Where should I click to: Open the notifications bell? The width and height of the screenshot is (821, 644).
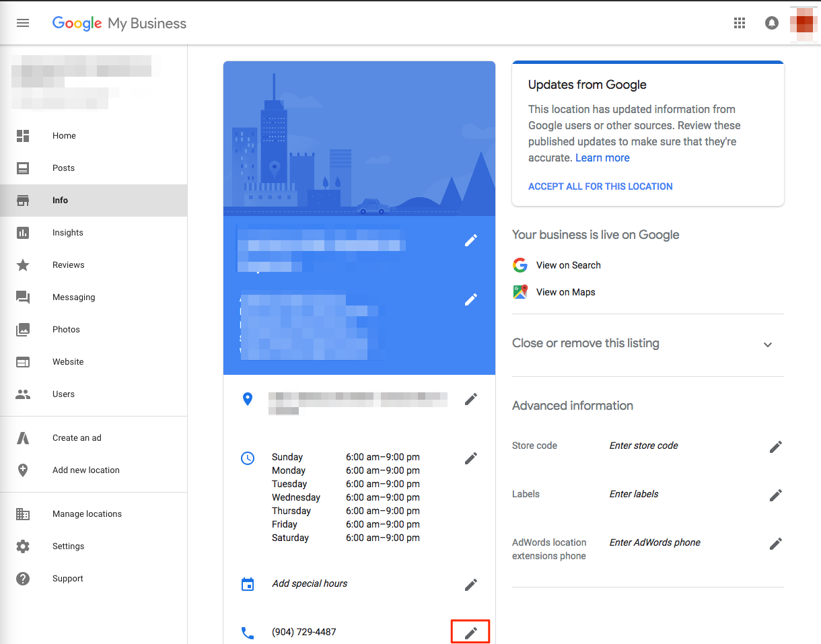pos(771,23)
